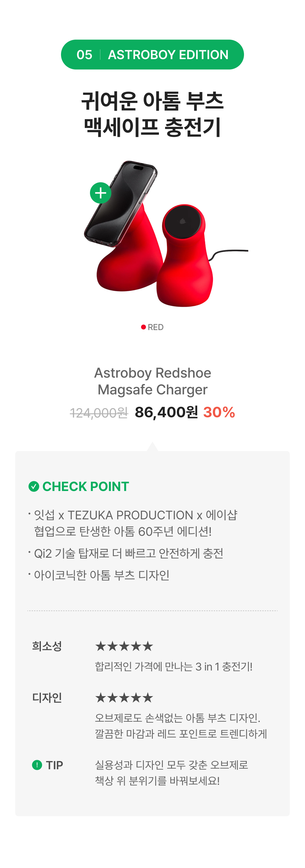This screenshot has width=305, height=868.
Task: Click the charging pad circle on the boot
Action: click(183, 222)
